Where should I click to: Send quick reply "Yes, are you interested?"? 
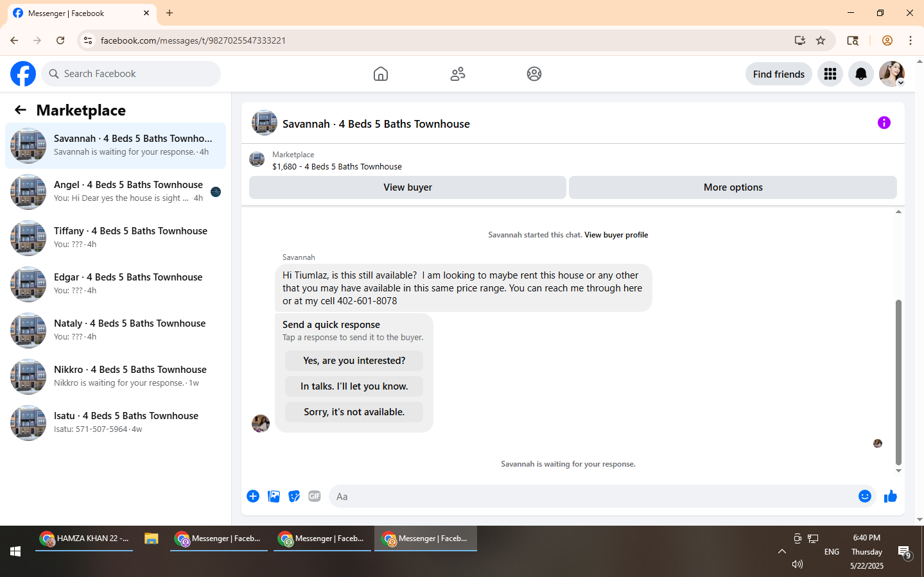354,361
